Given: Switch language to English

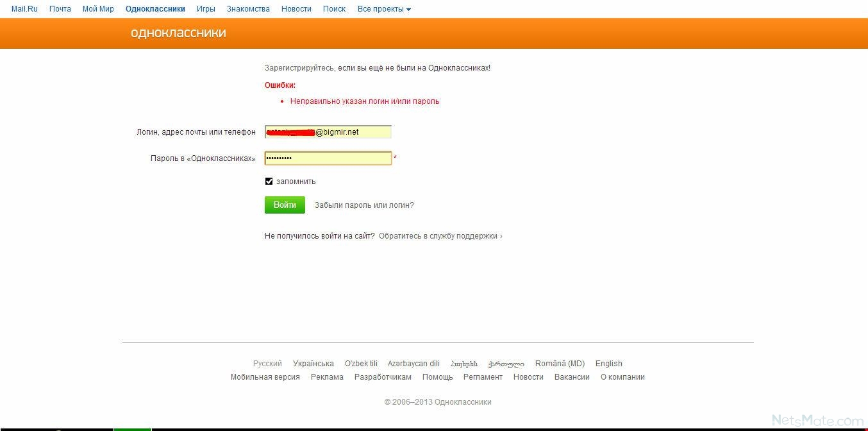Looking at the screenshot, I should click(x=609, y=364).
